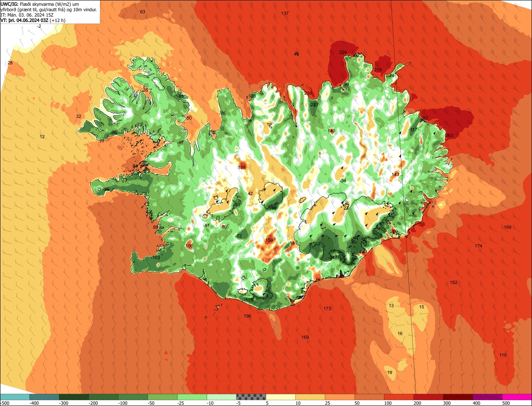Click the init time 'IT: Mán. 03. 06. 2024 15Z'

pos(27,15)
